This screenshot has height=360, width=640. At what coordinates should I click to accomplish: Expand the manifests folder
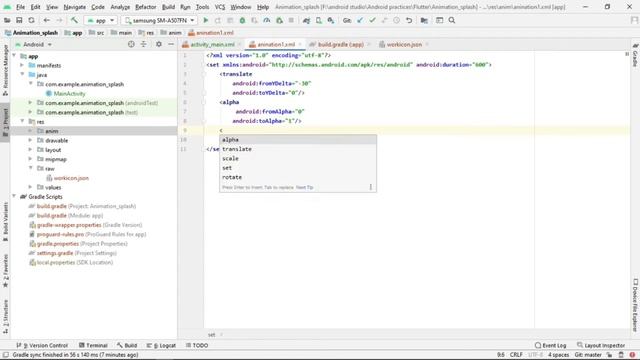[x=22, y=65]
